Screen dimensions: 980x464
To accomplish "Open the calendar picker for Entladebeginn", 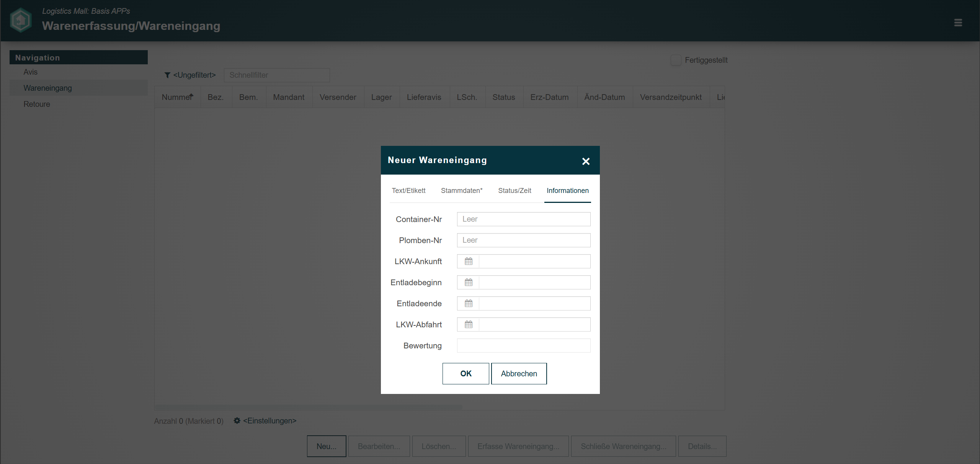I will coord(468,282).
